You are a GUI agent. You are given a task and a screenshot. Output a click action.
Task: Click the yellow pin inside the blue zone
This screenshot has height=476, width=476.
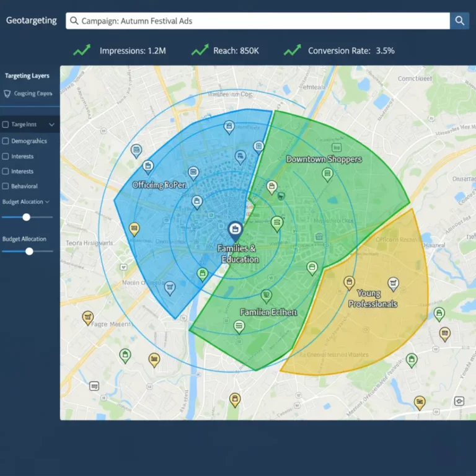pos(134,229)
